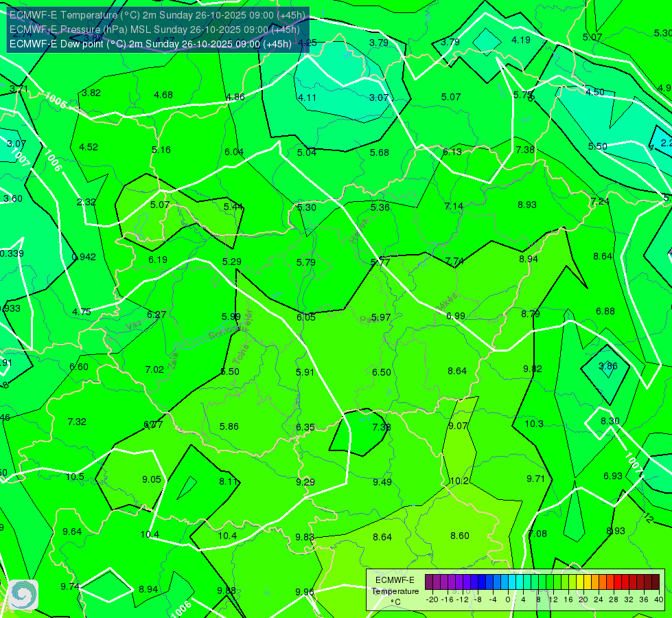Screen dimensions: 672x618
Task: Pick the purple swatch above -20 in legend
Action: point(429,582)
